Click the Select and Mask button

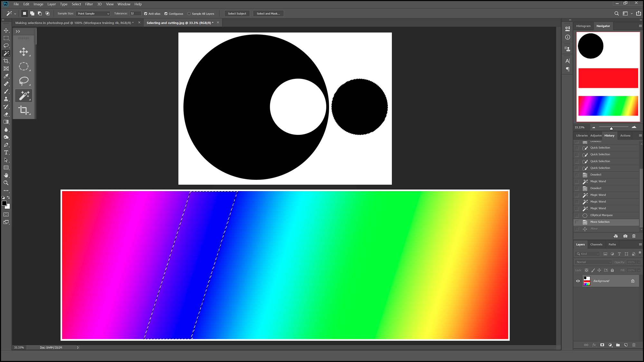pyautogui.click(x=268, y=14)
